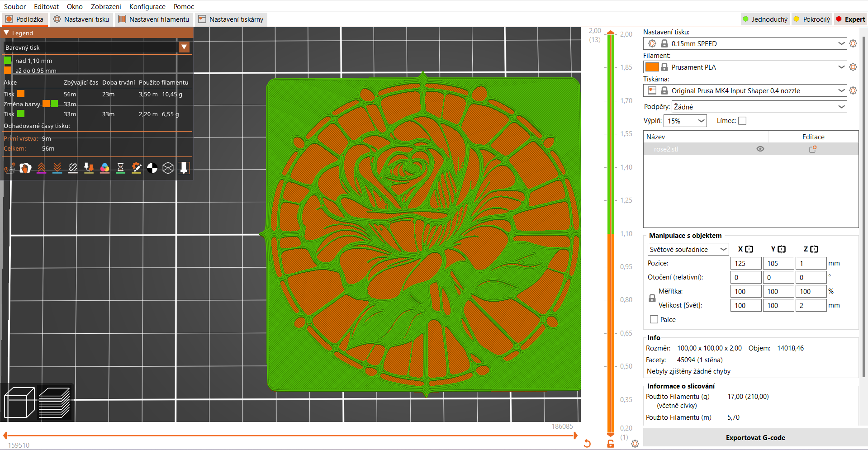The image size is (868, 450).
Task: Open Nastavení tisku preset dropdown
Action: [x=745, y=43]
